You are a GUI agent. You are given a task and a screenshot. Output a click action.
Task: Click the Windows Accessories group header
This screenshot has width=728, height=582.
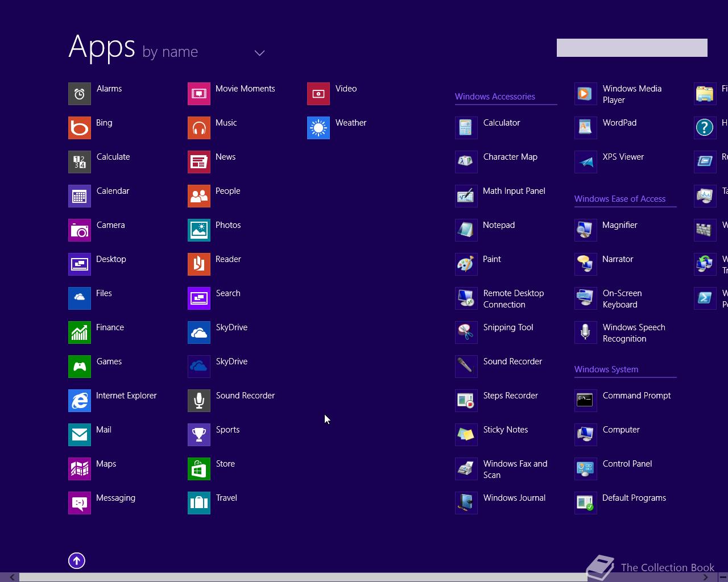[x=495, y=97]
